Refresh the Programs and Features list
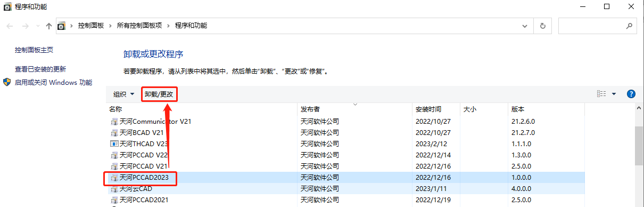 pyautogui.click(x=542, y=26)
